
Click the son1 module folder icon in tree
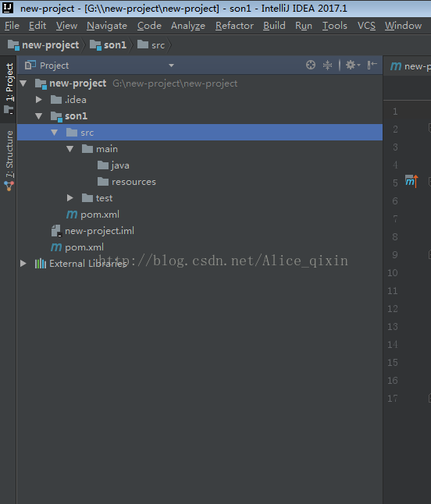click(56, 116)
